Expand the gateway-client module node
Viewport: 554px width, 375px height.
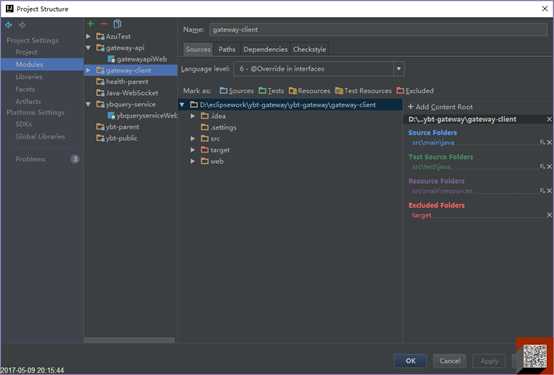(x=88, y=70)
